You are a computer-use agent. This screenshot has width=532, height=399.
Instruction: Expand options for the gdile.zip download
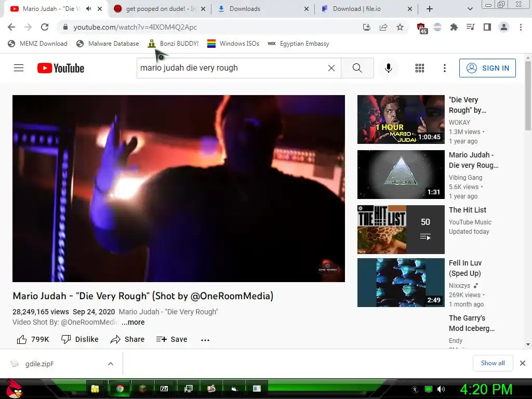point(111,364)
